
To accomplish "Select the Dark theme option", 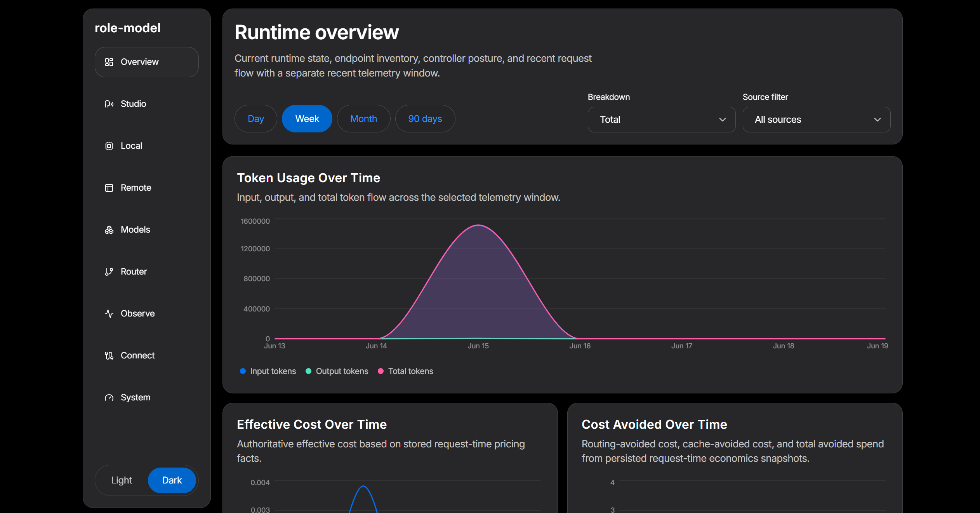I will 172,480.
